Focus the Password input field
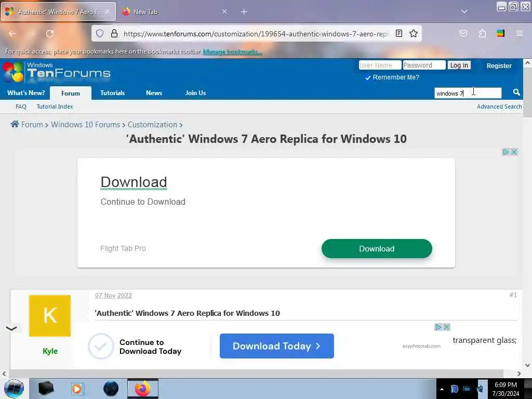The height and width of the screenshot is (399, 532). point(424,65)
